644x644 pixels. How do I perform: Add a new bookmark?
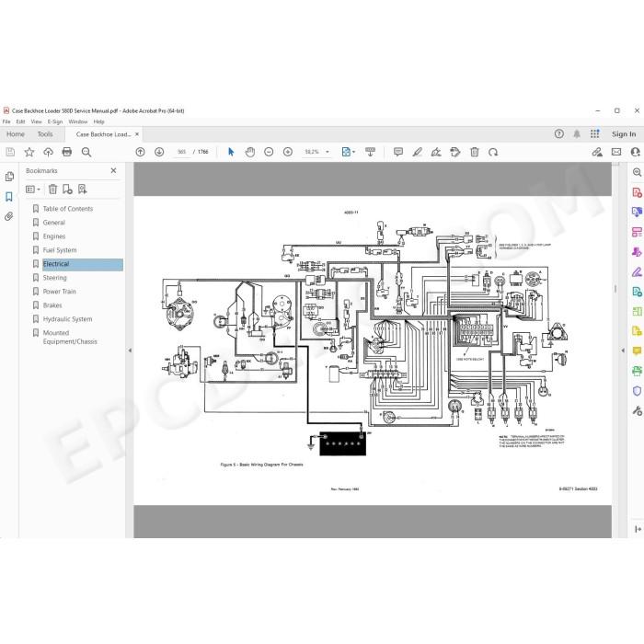point(67,189)
